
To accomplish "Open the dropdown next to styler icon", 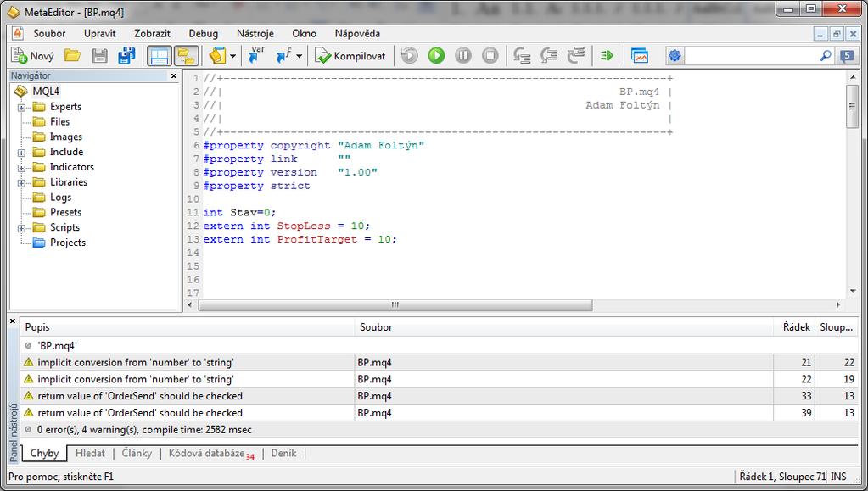I will 233,56.
